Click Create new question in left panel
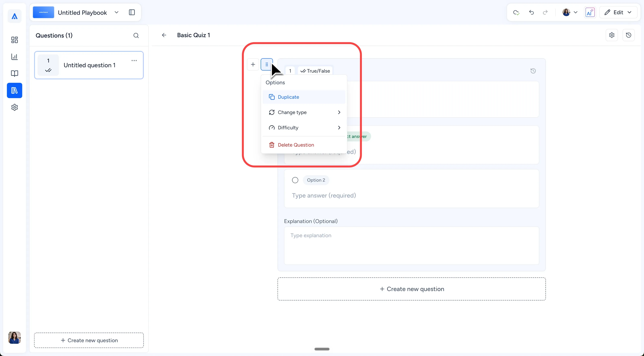Screen dimensions: 644x356 89,340
